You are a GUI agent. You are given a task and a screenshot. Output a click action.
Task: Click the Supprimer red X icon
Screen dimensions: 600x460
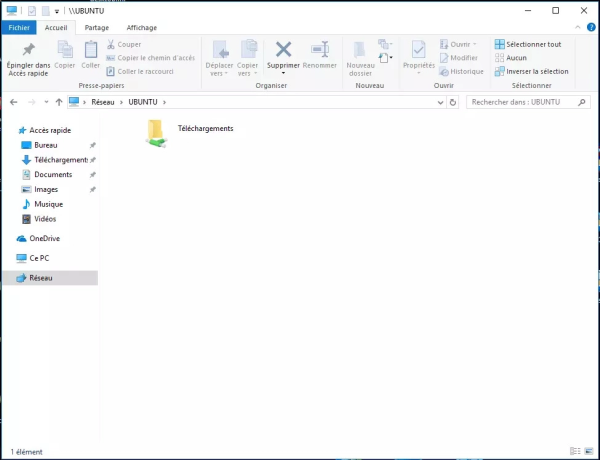(283, 49)
